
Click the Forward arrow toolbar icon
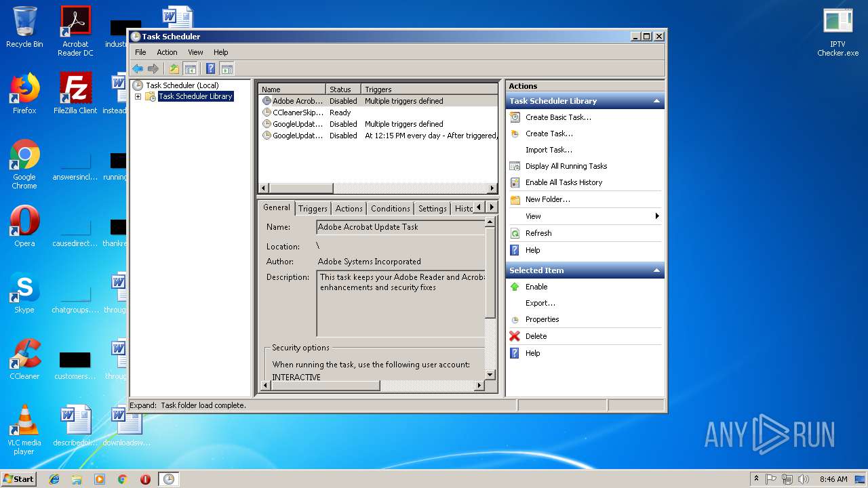[x=153, y=68]
